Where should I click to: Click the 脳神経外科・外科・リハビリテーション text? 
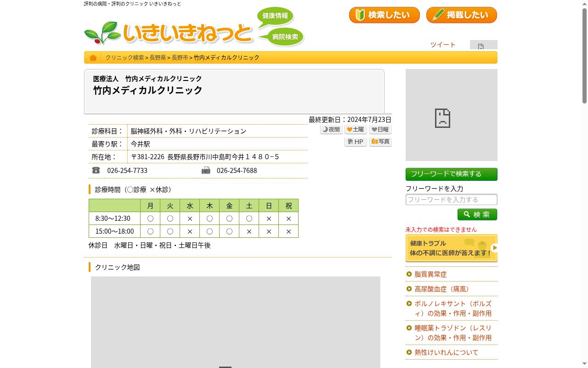point(188,131)
